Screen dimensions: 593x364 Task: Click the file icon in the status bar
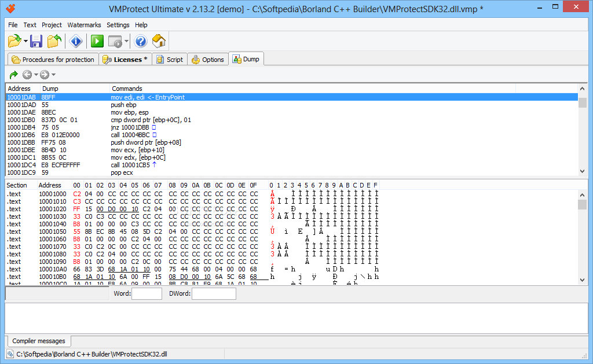(x=10, y=354)
